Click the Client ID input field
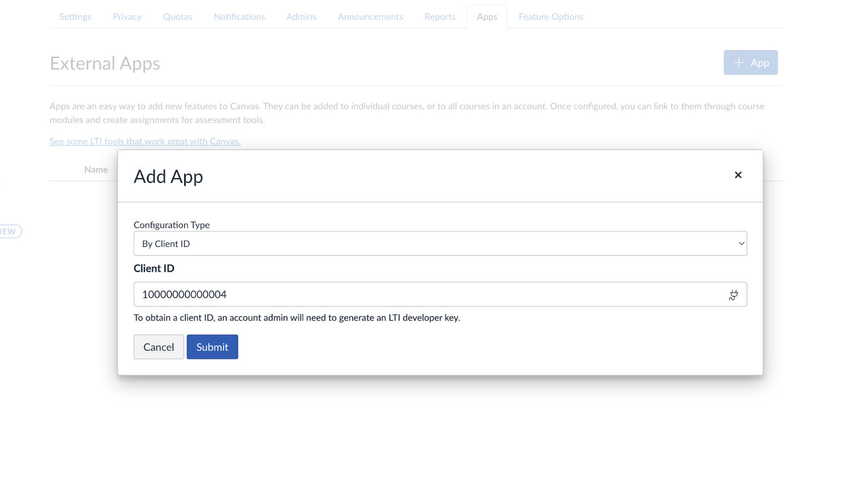 click(440, 294)
